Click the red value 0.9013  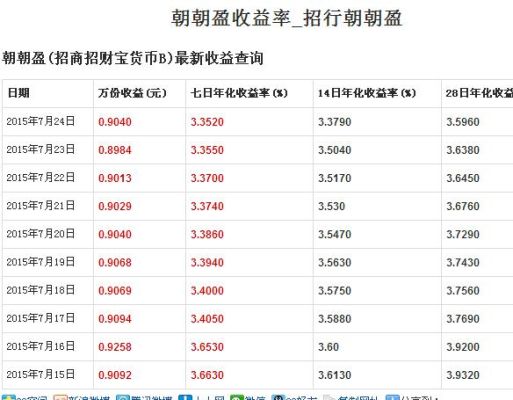pos(115,178)
